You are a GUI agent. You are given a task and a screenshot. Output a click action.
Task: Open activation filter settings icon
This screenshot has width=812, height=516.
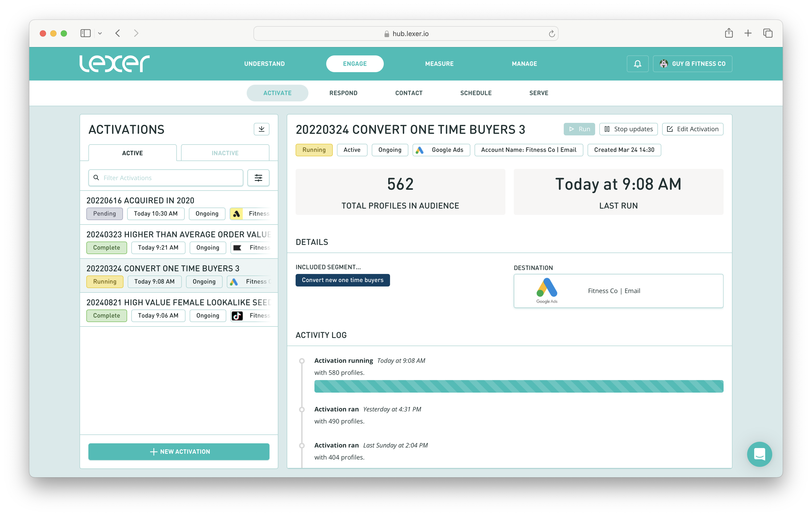coord(258,177)
